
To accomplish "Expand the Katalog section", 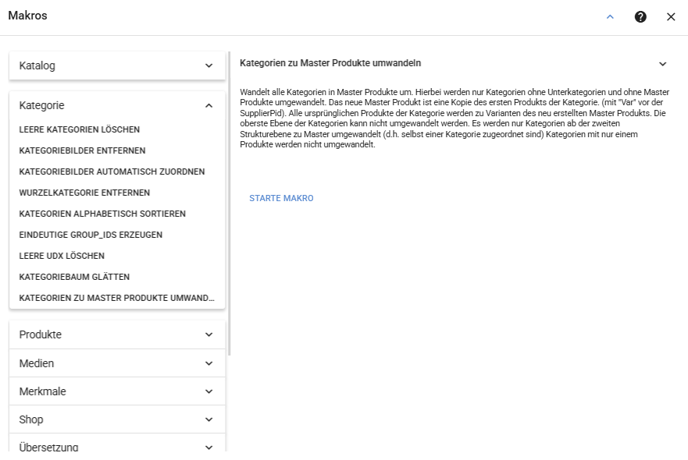I will tap(117, 66).
